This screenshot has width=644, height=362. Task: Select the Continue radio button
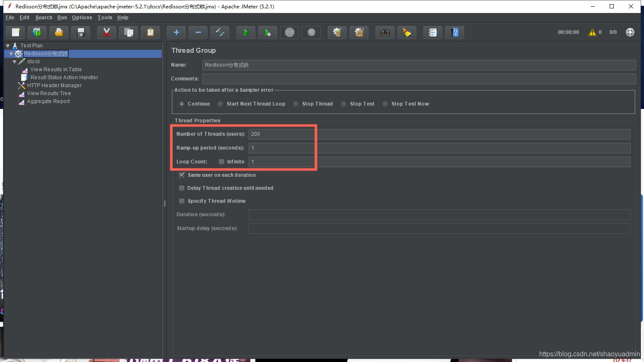coord(182,104)
